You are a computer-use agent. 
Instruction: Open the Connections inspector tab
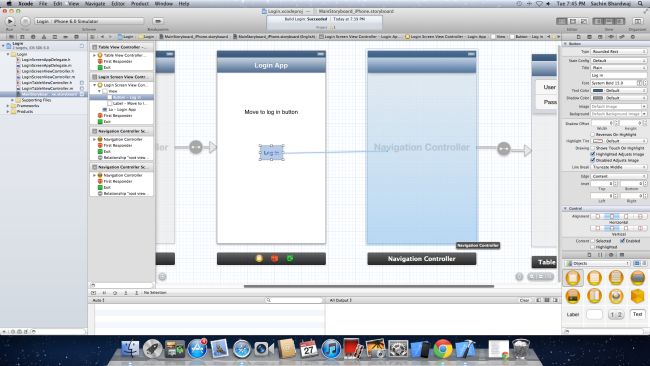(633, 37)
